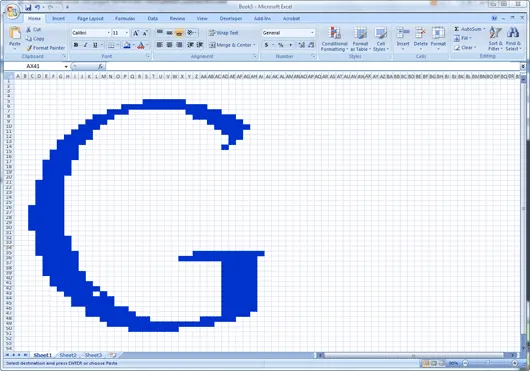Switch to the Insert ribbon tab
Screen dimensions: 530x371
[58, 18]
